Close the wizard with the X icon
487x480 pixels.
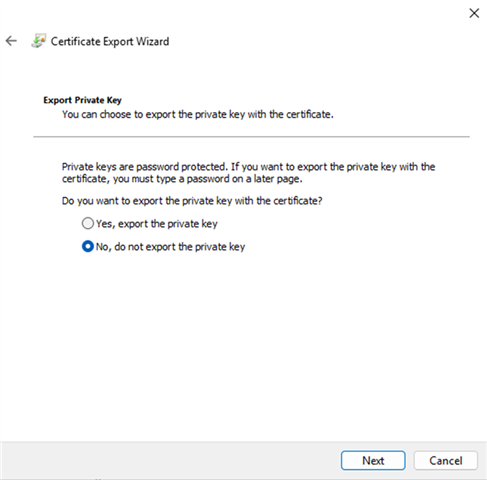point(474,13)
